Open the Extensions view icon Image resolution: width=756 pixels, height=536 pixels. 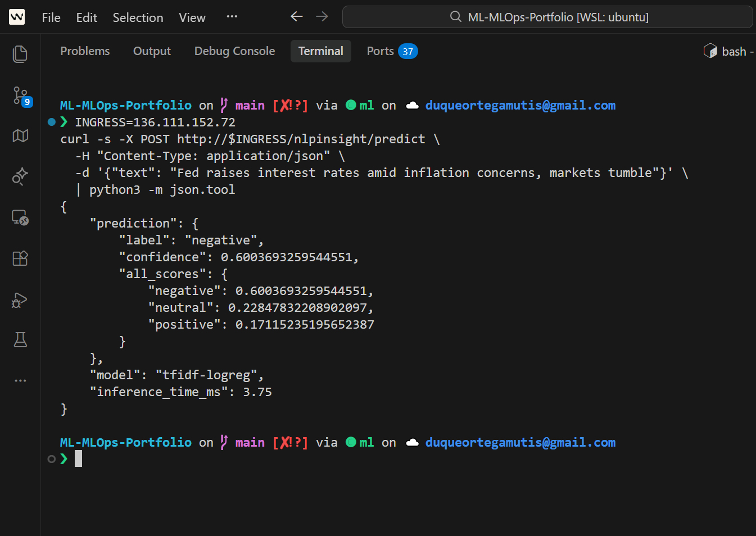20,258
